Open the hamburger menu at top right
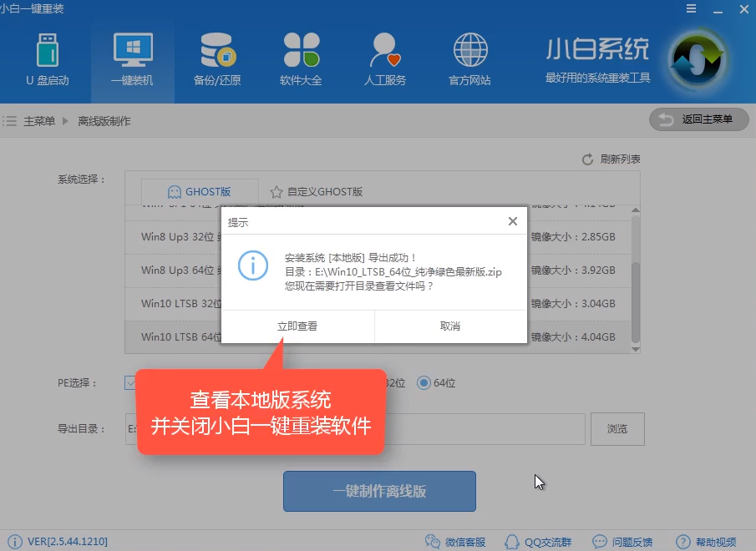The image size is (756, 551). [692, 8]
